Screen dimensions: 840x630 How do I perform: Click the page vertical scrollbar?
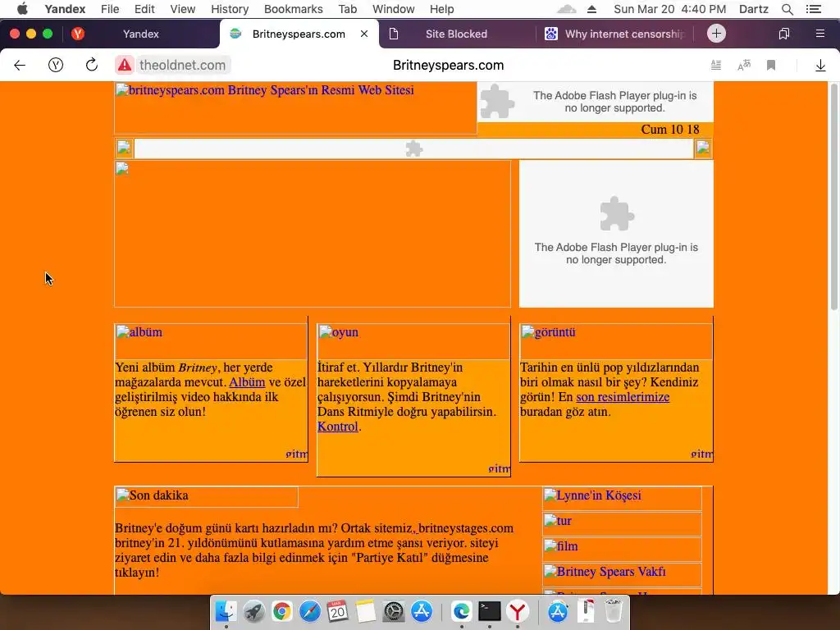[833, 197]
